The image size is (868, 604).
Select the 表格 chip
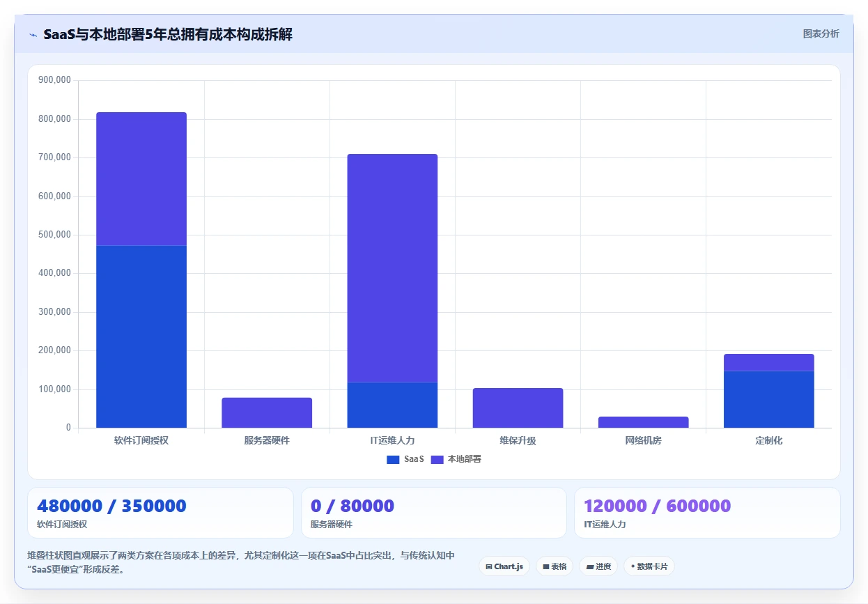click(x=555, y=566)
